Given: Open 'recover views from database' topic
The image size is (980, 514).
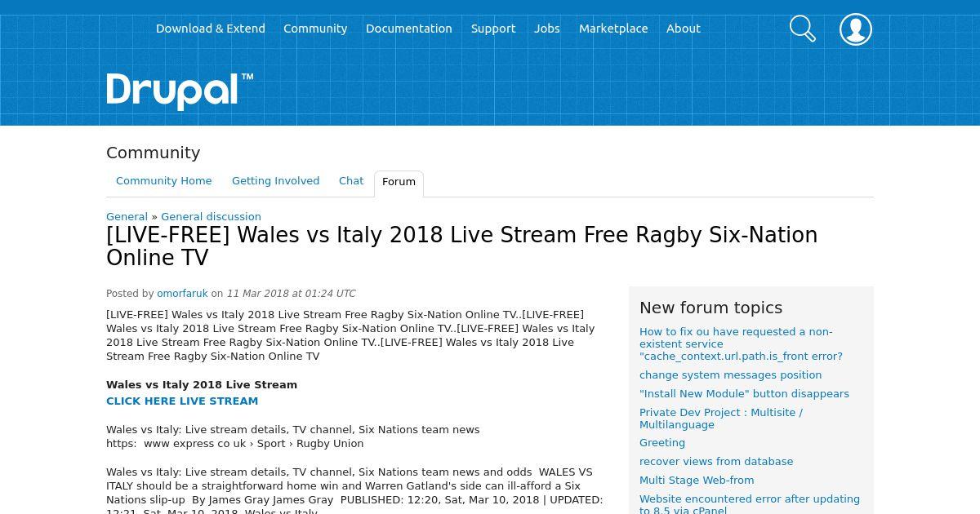Looking at the screenshot, I should point(716,462).
